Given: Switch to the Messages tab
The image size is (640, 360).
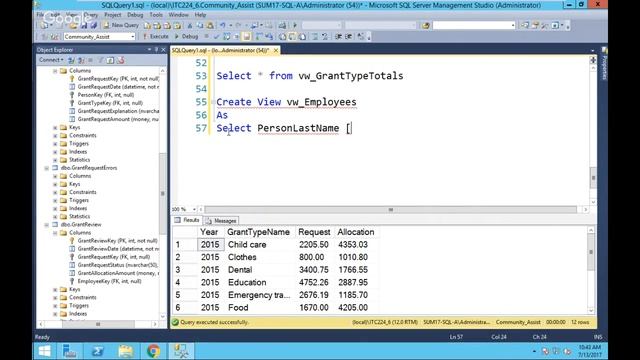Looking at the screenshot, I should [221, 220].
